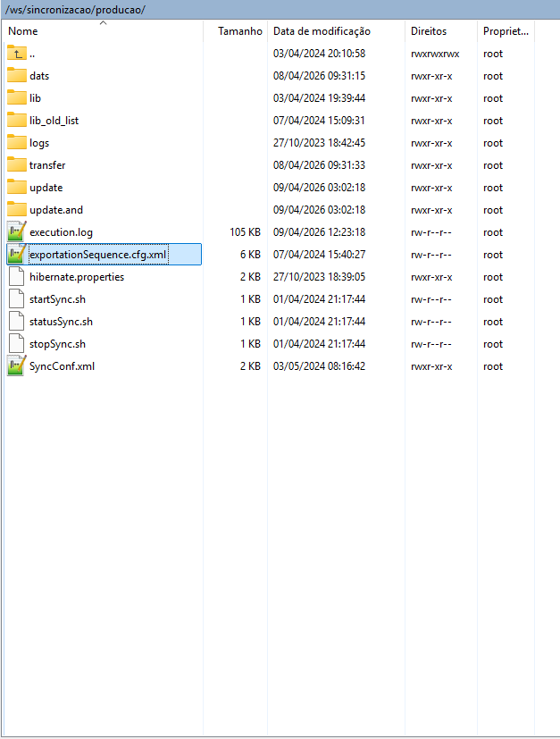Select the lib_old_list folder name

click(x=54, y=121)
